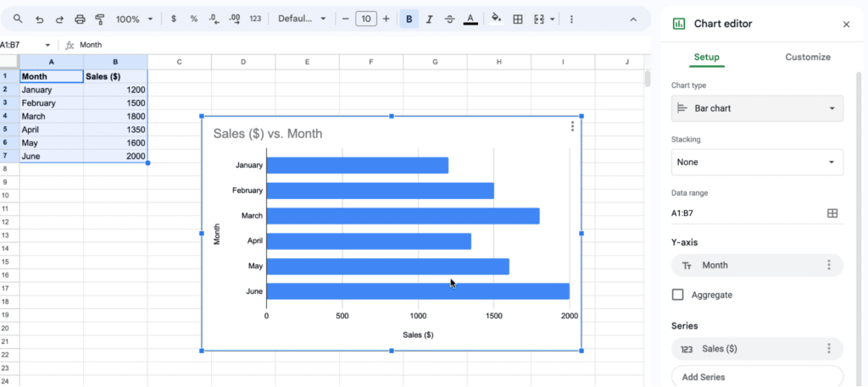Decrease font size with minus button
This screenshot has height=387, width=868.
pos(346,19)
